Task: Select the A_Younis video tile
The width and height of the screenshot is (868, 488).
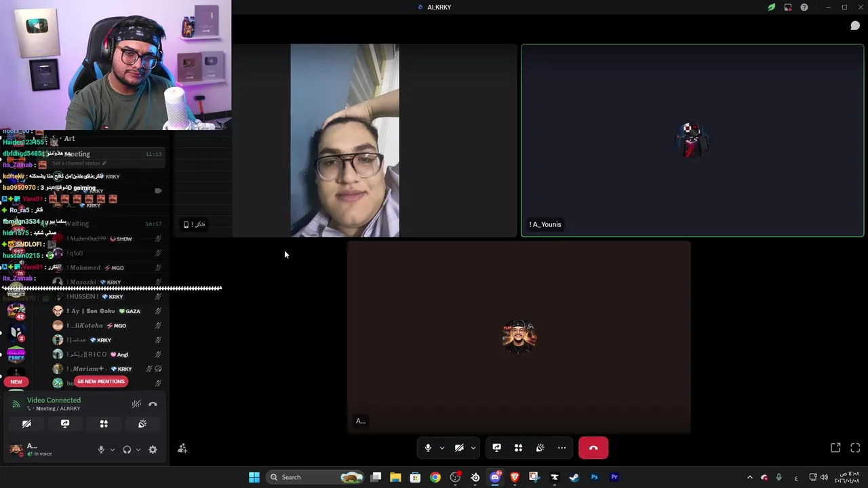Action: tap(692, 140)
